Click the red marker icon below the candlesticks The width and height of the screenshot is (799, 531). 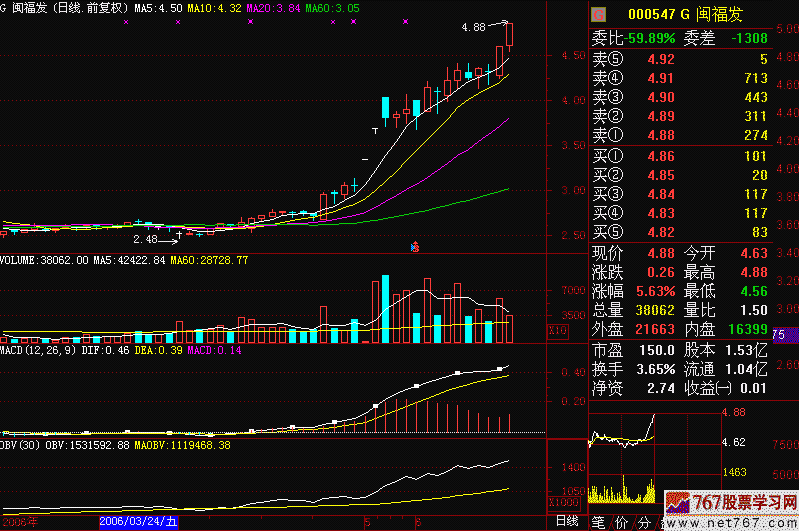point(415,245)
